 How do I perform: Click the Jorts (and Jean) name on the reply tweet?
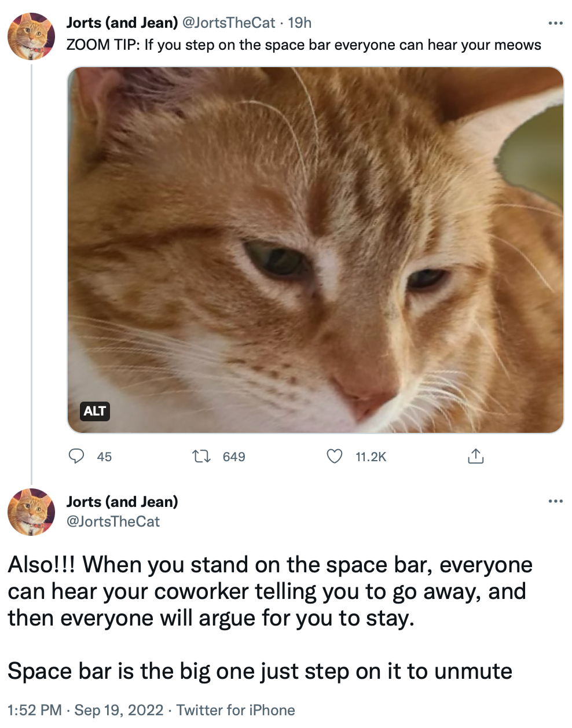[x=122, y=502]
